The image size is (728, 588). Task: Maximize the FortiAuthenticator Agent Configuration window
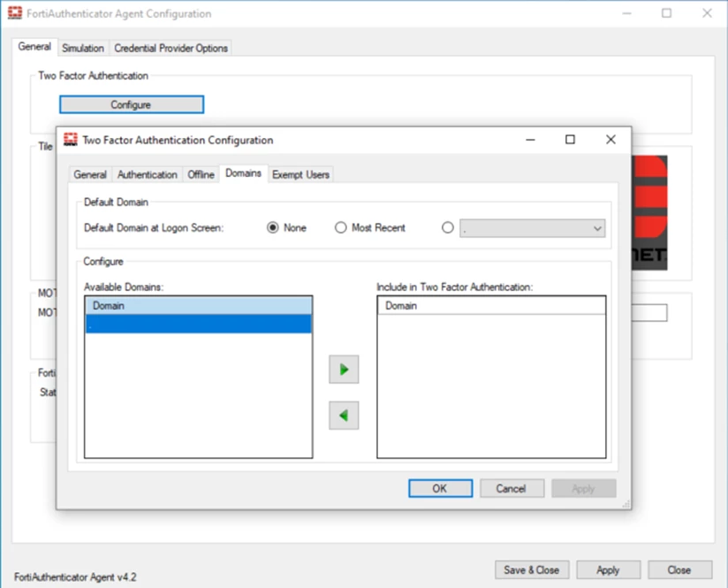667,13
